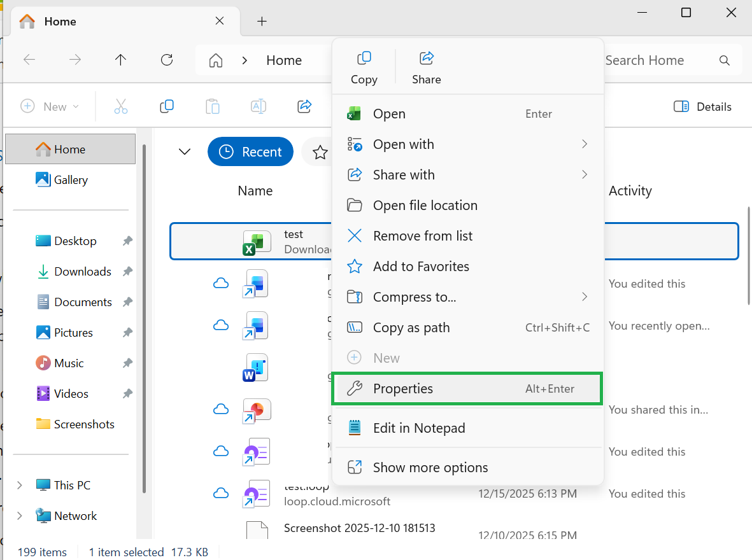Click the Rename toolbar icon
Image resolution: width=752 pixels, height=560 pixels.
(259, 106)
